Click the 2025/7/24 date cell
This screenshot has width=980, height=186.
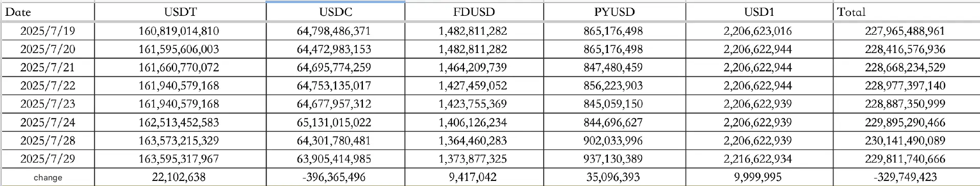pos(47,122)
